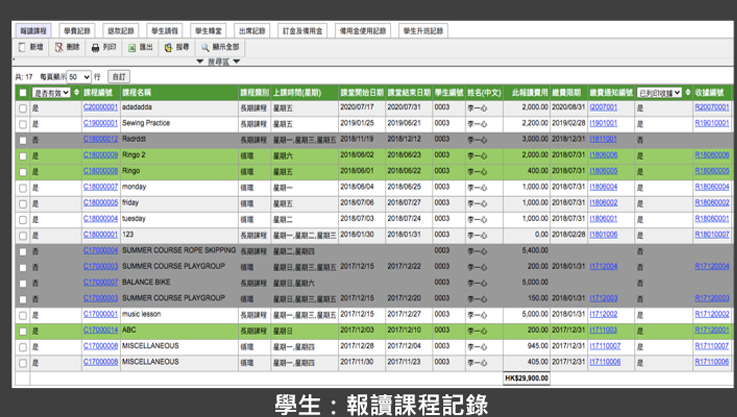Open the 是否有效 filter dropdown
Screen dimensions: 737x417
[x=51, y=93]
